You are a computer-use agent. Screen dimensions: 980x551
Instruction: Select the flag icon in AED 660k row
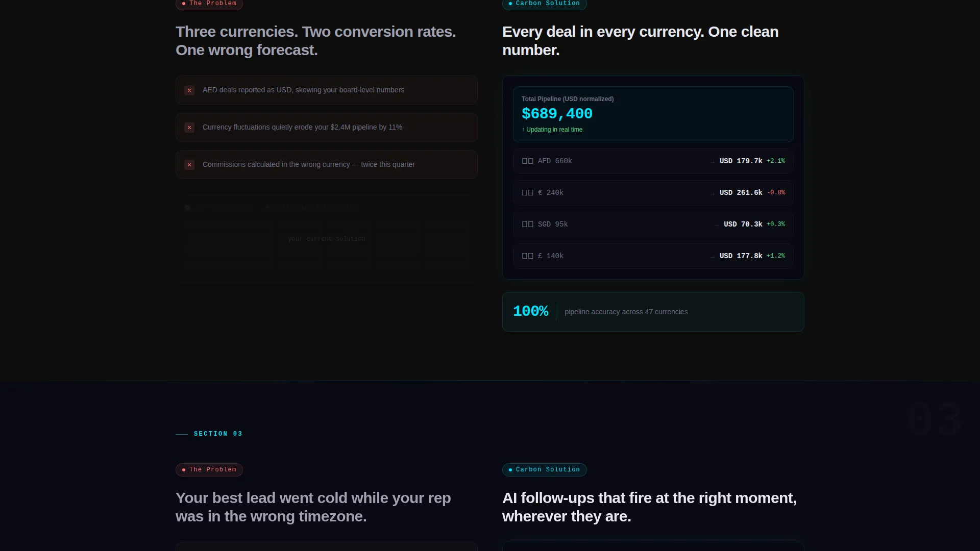point(527,161)
